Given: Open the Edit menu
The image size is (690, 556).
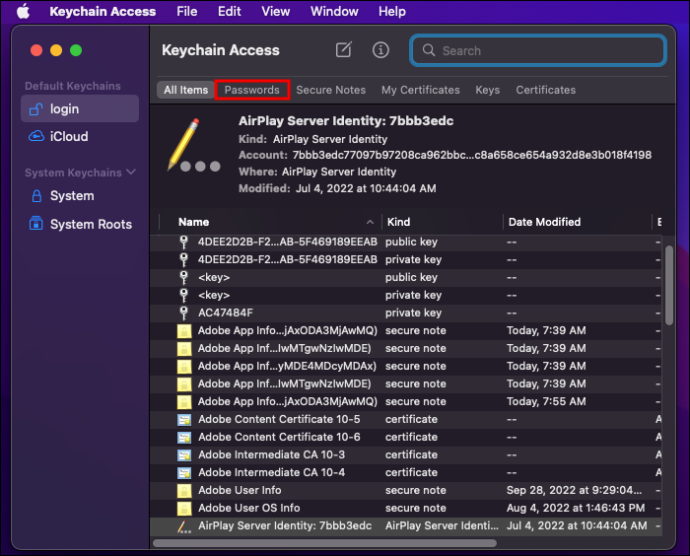Looking at the screenshot, I should [x=229, y=11].
